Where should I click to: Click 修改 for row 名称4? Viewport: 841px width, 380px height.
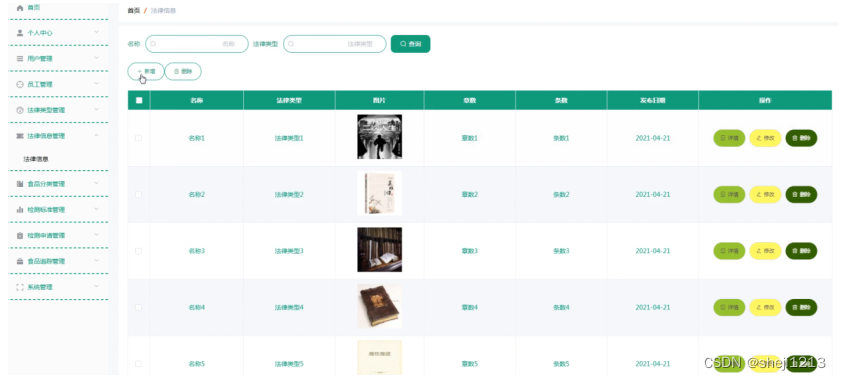(x=765, y=307)
